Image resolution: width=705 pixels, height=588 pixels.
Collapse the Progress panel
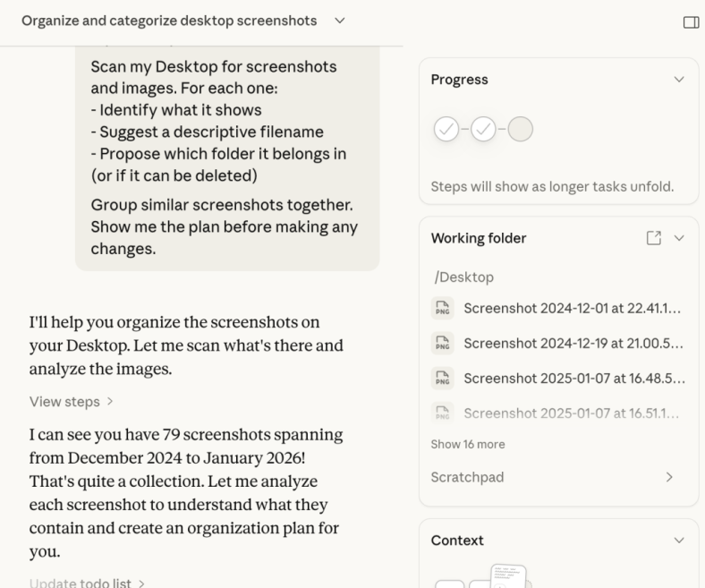(x=679, y=80)
